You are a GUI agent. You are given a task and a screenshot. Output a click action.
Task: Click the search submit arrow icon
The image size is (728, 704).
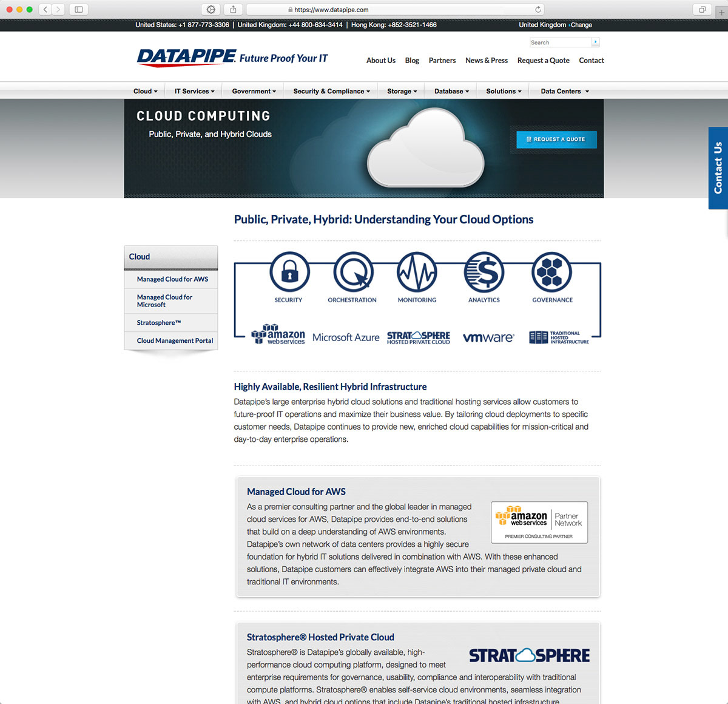[x=596, y=42]
